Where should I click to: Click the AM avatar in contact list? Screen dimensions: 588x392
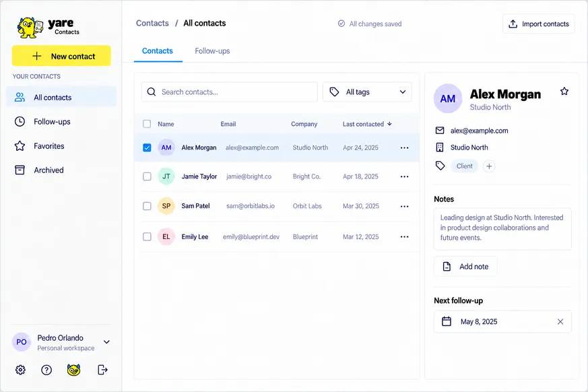166,148
